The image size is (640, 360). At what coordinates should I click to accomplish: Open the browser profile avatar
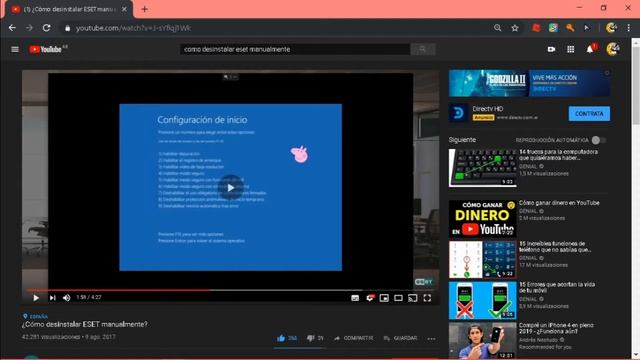(611, 28)
